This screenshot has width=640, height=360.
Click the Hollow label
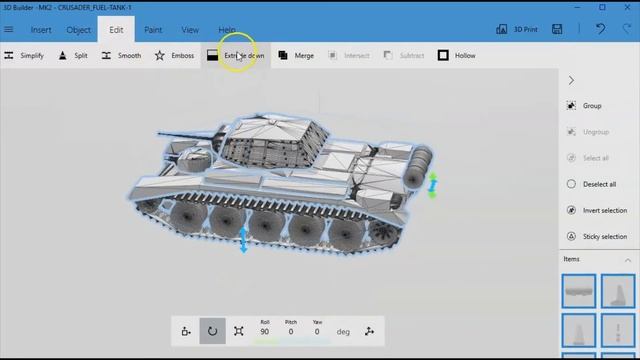click(x=465, y=56)
